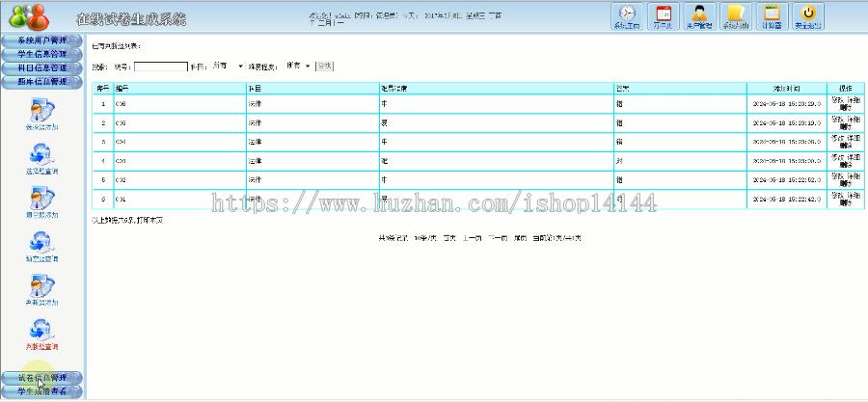Expand 学生成绩查看 menu section

(42, 391)
